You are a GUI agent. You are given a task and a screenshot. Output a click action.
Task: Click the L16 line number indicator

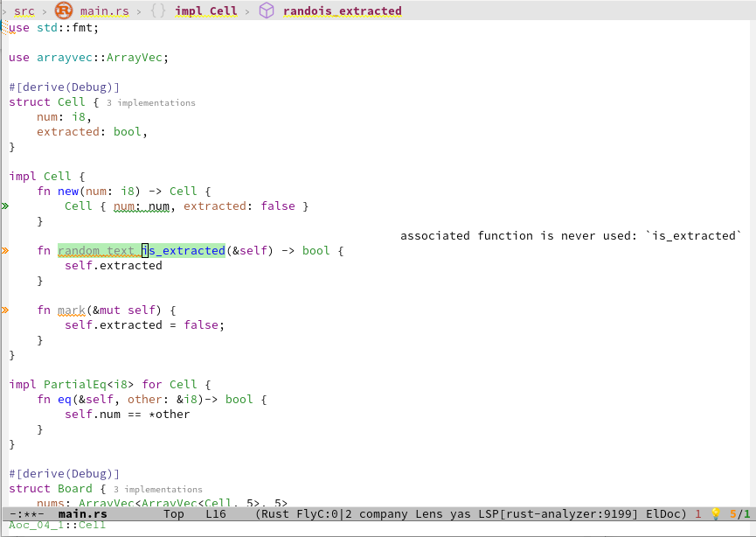pyautogui.click(x=216, y=514)
